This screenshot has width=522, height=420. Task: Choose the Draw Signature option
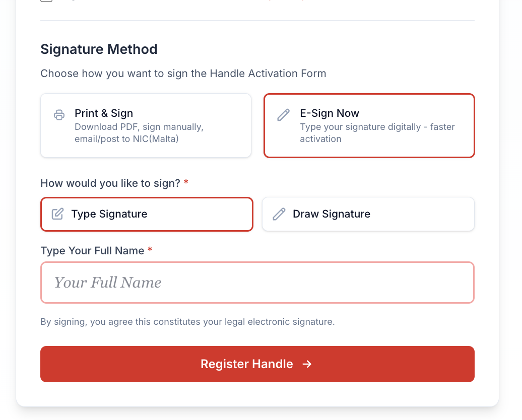tap(368, 214)
